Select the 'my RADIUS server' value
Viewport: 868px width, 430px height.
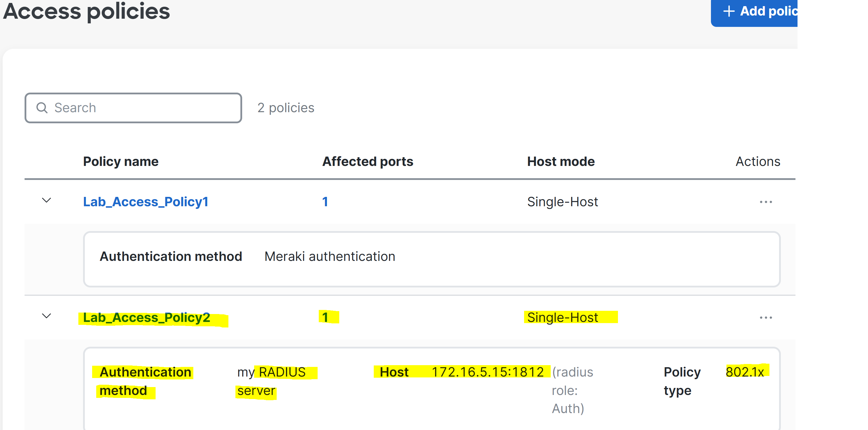pyautogui.click(x=271, y=382)
